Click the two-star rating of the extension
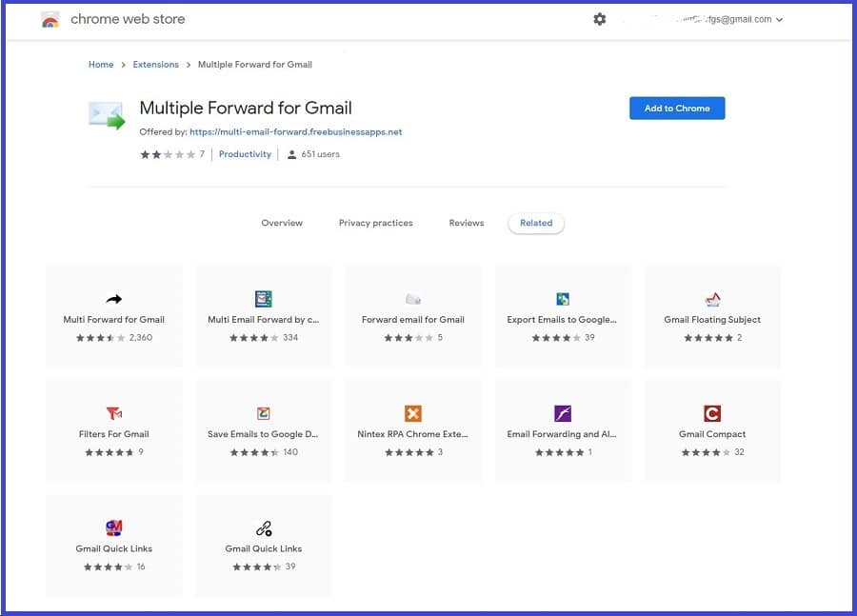This screenshot has height=616, width=857. click(168, 154)
